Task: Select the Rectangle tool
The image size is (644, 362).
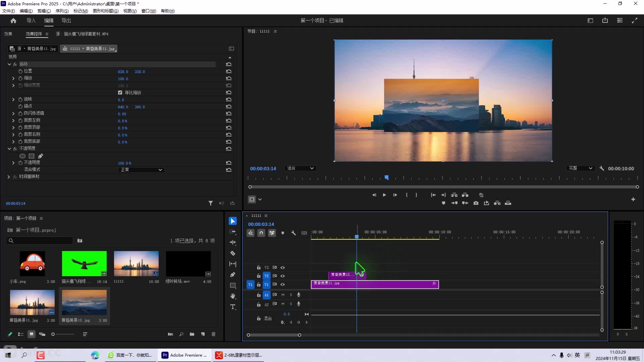Action: coord(233,286)
